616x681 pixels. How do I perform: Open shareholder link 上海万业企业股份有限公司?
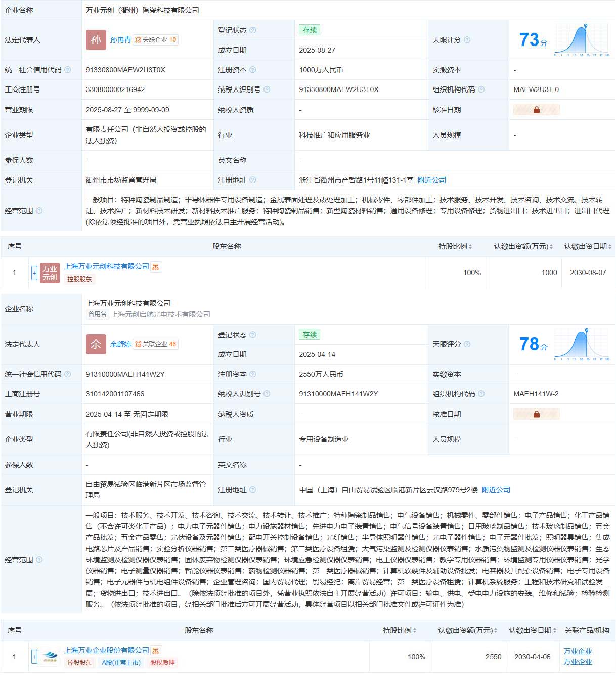tap(107, 650)
